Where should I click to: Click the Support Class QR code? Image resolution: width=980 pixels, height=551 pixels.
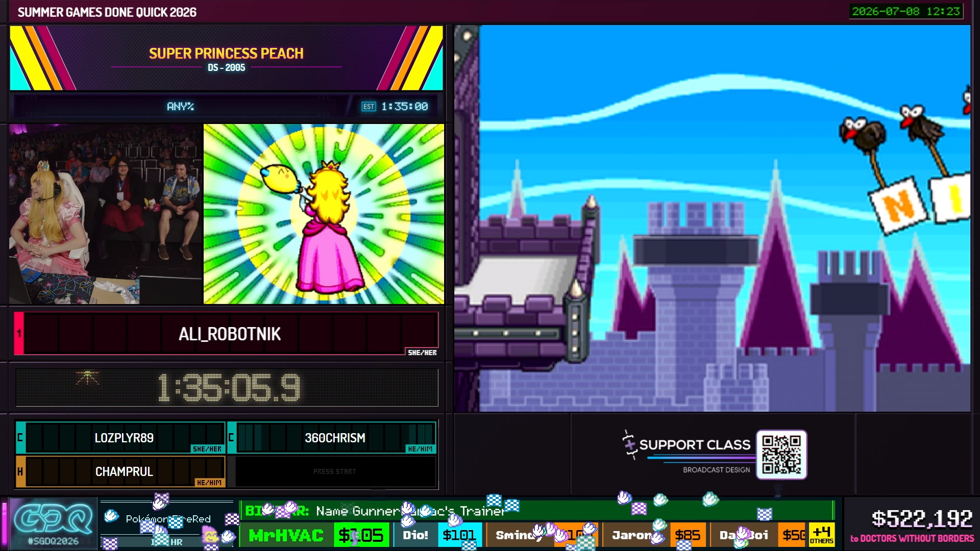[x=781, y=455]
